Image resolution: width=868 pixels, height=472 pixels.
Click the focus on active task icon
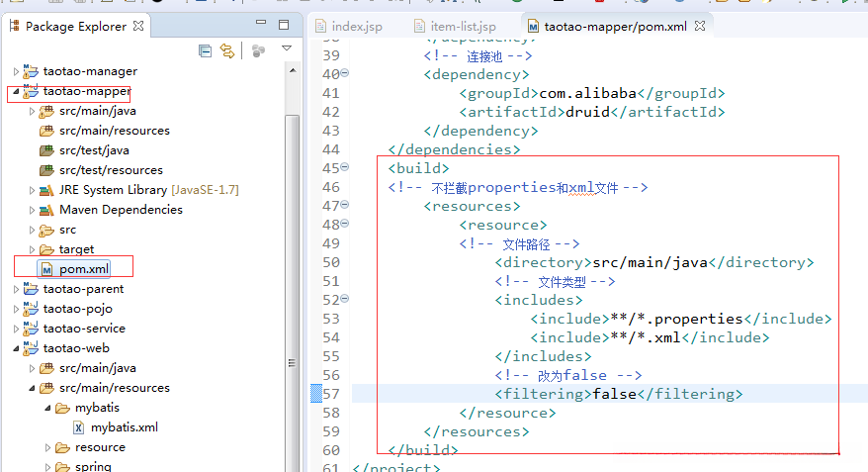(258, 51)
